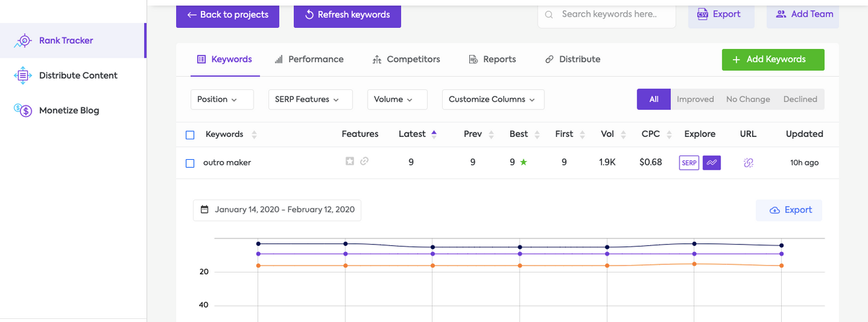Image resolution: width=868 pixels, height=322 pixels.
Task: Show only No Change keywords
Action: click(x=748, y=99)
